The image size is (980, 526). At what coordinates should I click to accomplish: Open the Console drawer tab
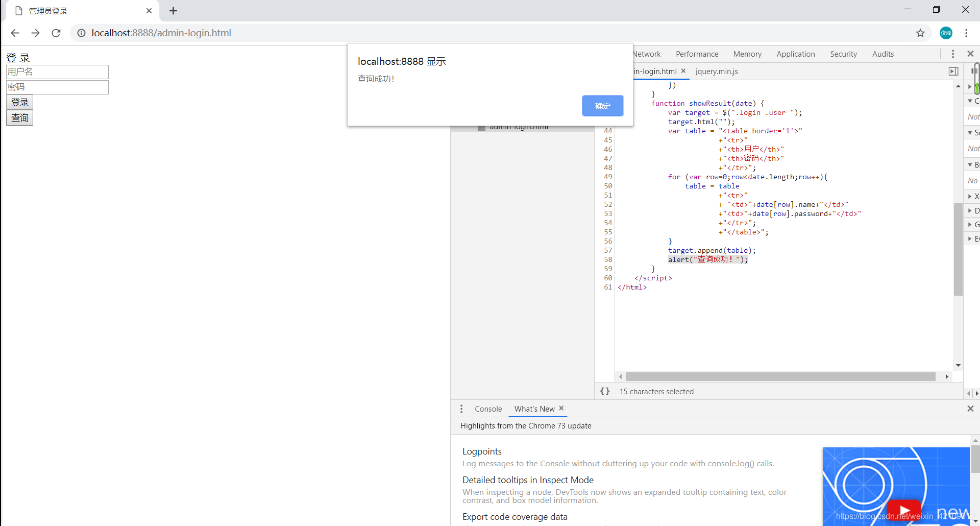click(488, 409)
